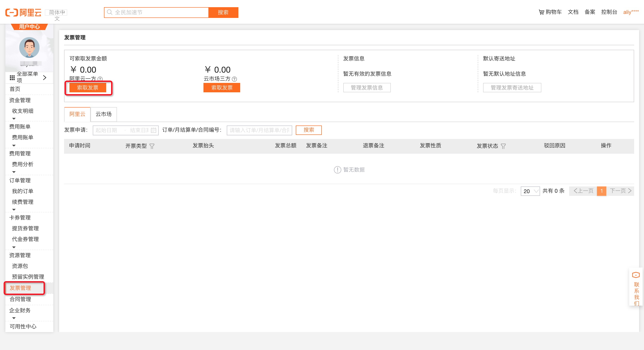This screenshot has height=350, width=644.
Task: Select page 1 in pagination
Action: (x=601, y=191)
